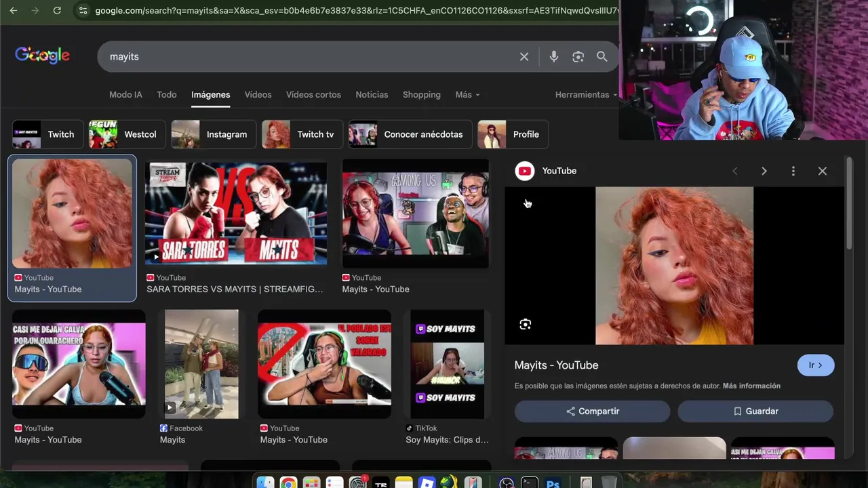Open OBS Studio in the Dock
The width and height of the screenshot is (868, 488).
[x=507, y=483]
